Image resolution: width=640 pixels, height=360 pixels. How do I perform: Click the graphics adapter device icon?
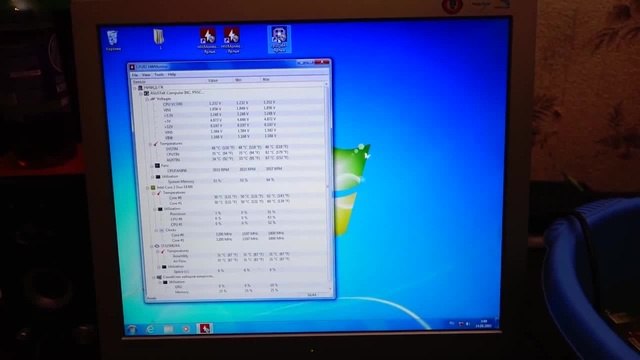tap(159, 277)
